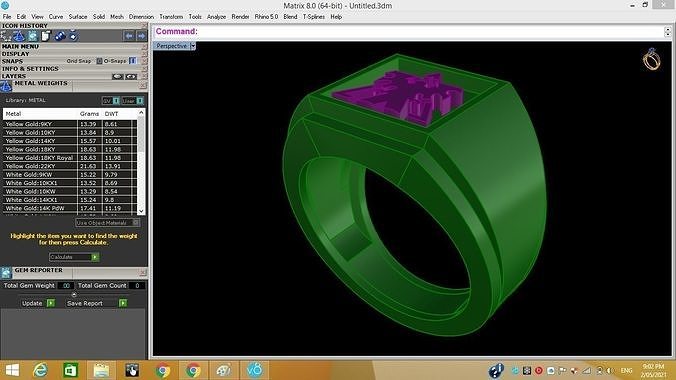Close the Gem Reporter panel
The height and width of the screenshot is (380, 676).
click(x=143, y=273)
